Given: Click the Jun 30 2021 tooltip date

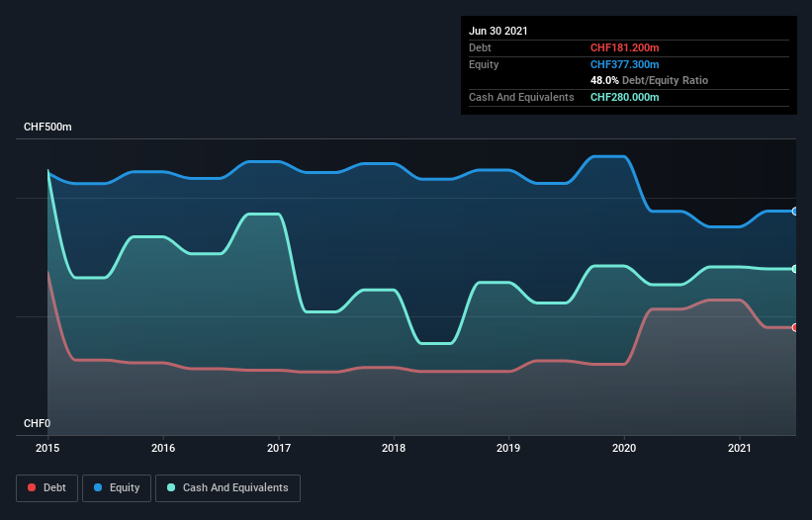Looking at the screenshot, I should (498, 31).
